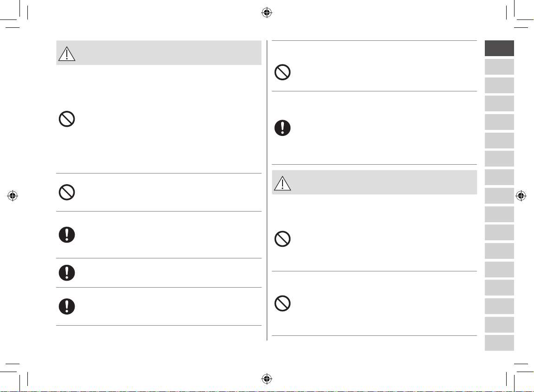The image size is (534, 392).
Task: Click middle exclamation circle in left column
Action: coord(67,273)
